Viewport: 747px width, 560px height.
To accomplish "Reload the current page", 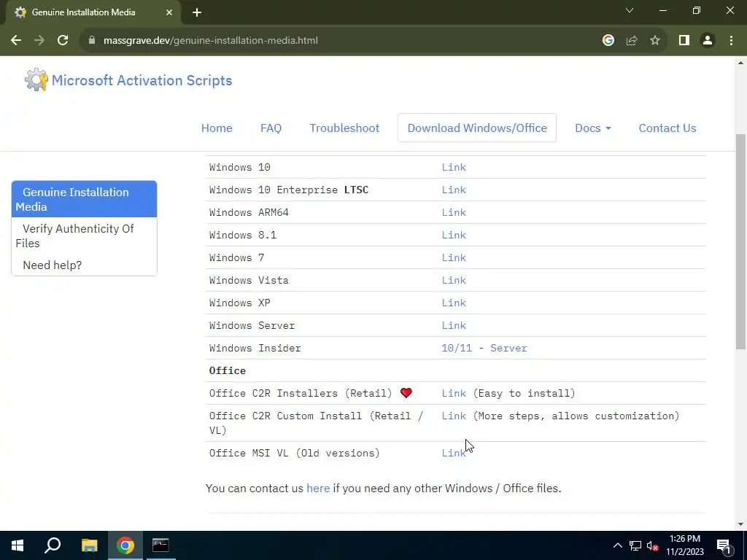I will point(63,41).
